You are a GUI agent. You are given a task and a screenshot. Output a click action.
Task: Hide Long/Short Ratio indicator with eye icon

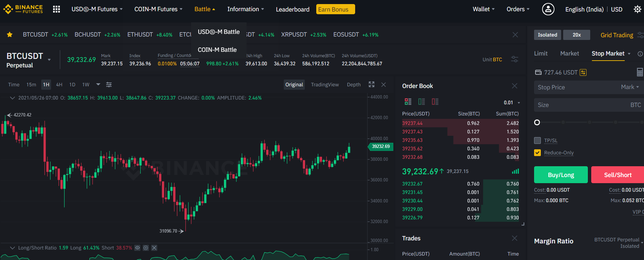(x=137, y=248)
